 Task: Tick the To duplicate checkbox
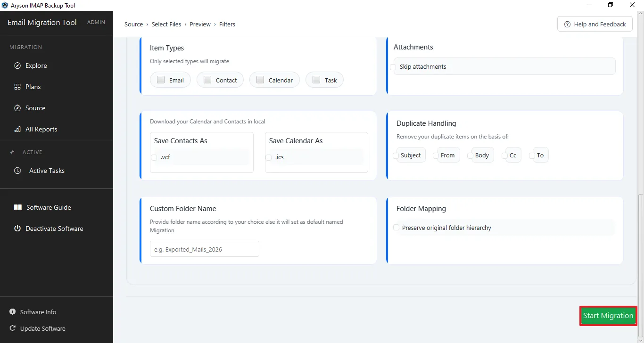click(532, 155)
